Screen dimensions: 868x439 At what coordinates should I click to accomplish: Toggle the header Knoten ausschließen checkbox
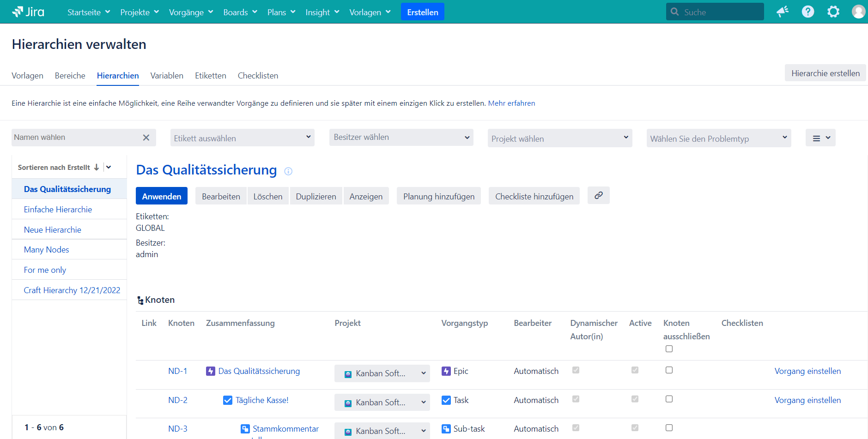click(x=669, y=349)
